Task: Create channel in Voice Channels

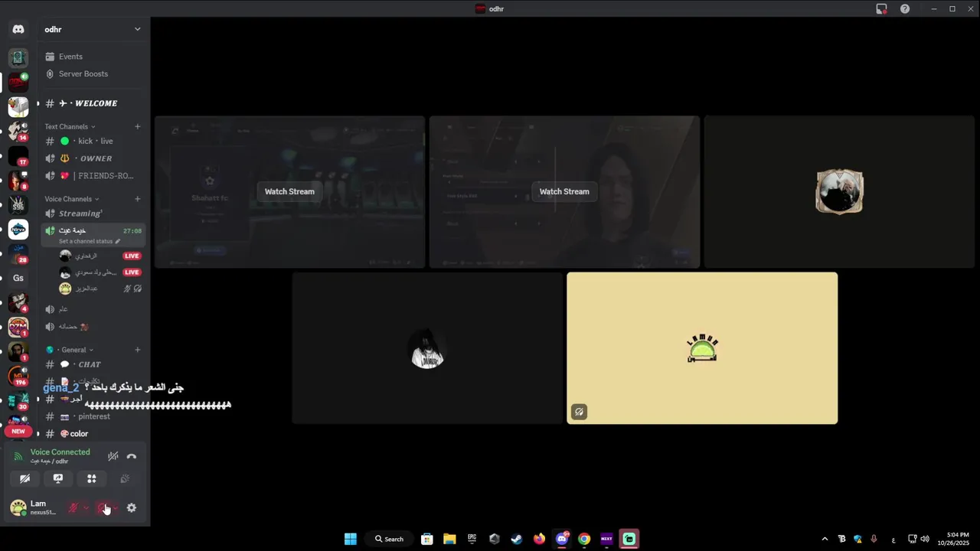Action: [x=138, y=199]
